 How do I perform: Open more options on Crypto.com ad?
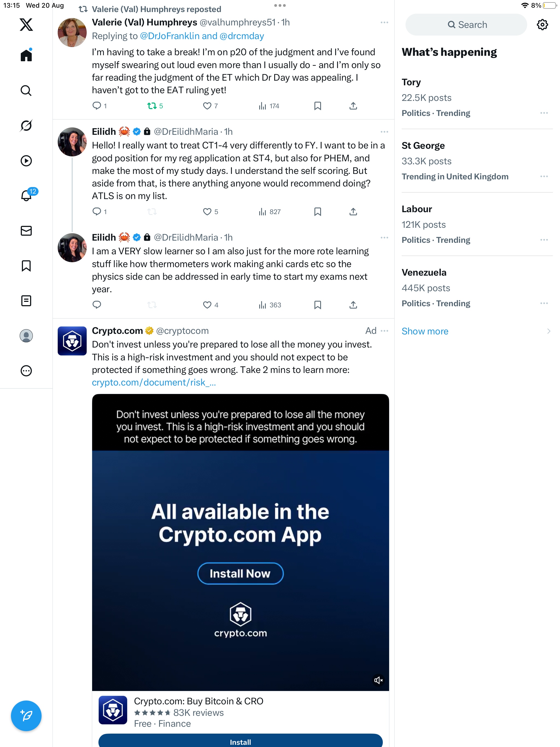click(384, 331)
